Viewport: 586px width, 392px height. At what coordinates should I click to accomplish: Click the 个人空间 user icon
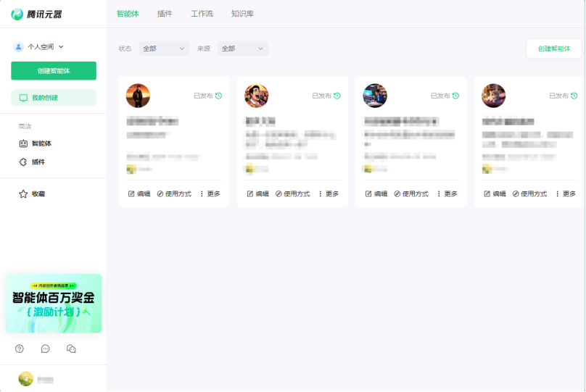pos(18,46)
